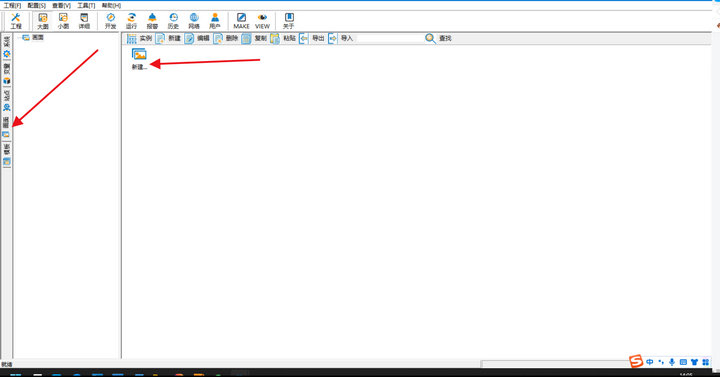Image resolution: width=720 pixels, height=377 pixels.
Task: Launch the MAKE editor icon
Action: tap(241, 21)
